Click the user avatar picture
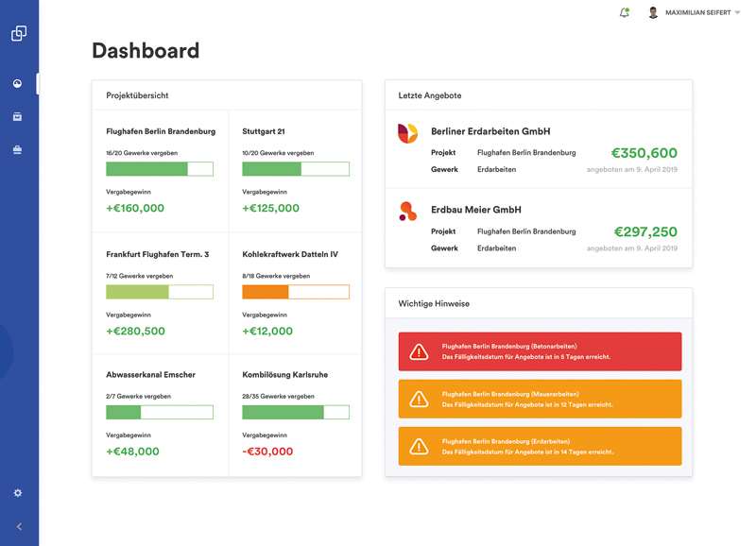The image size is (756, 546). click(x=653, y=13)
